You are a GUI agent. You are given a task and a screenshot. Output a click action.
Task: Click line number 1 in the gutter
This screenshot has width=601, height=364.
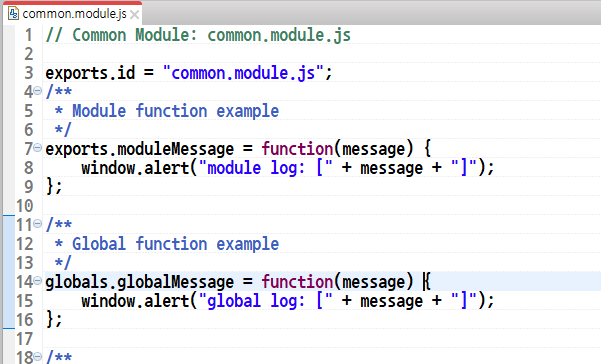pyautogui.click(x=28, y=35)
